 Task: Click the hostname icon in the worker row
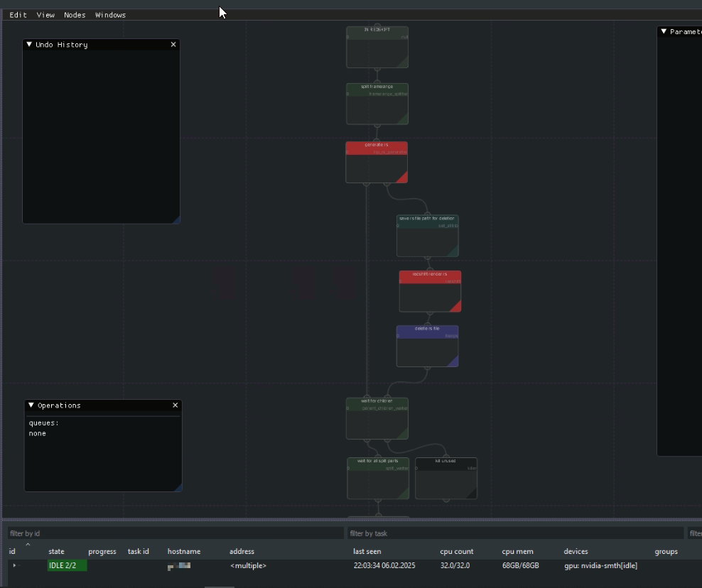(x=177, y=566)
